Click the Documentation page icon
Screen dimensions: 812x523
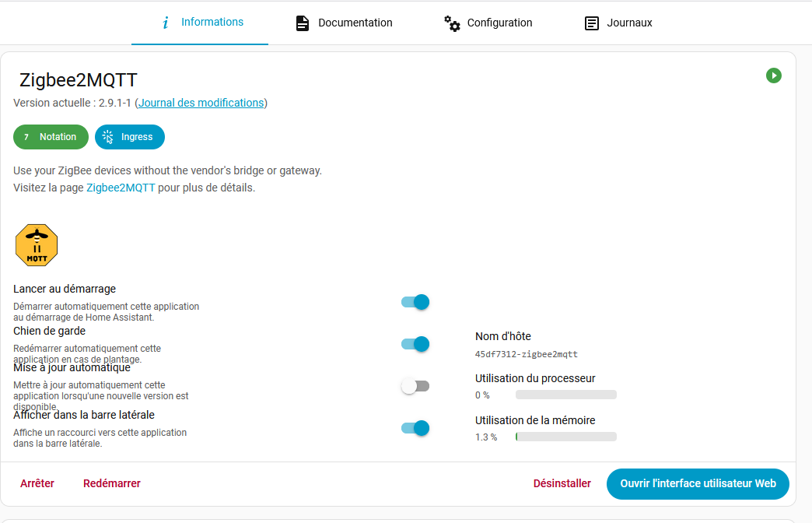303,23
